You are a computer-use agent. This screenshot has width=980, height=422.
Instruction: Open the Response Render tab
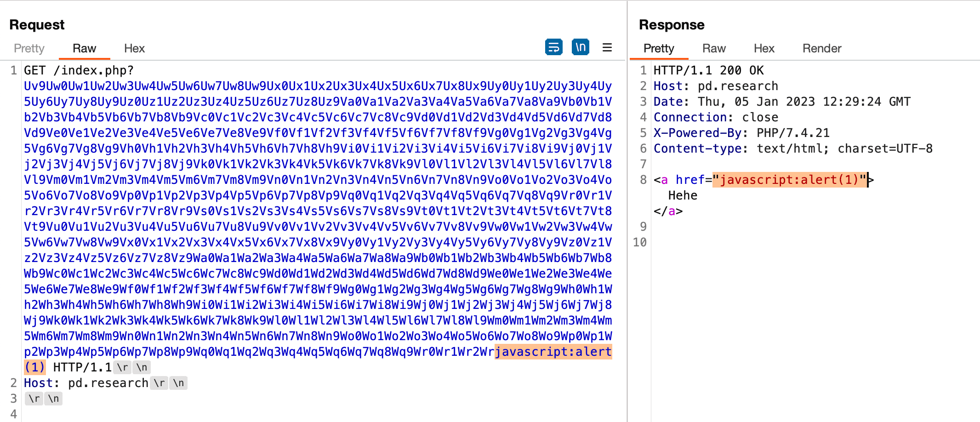[821, 48]
